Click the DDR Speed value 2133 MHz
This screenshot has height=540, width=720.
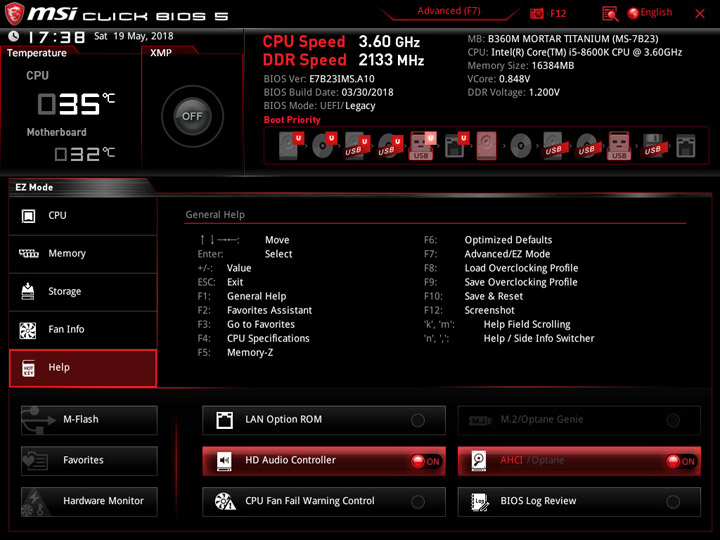tap(391, 60)
